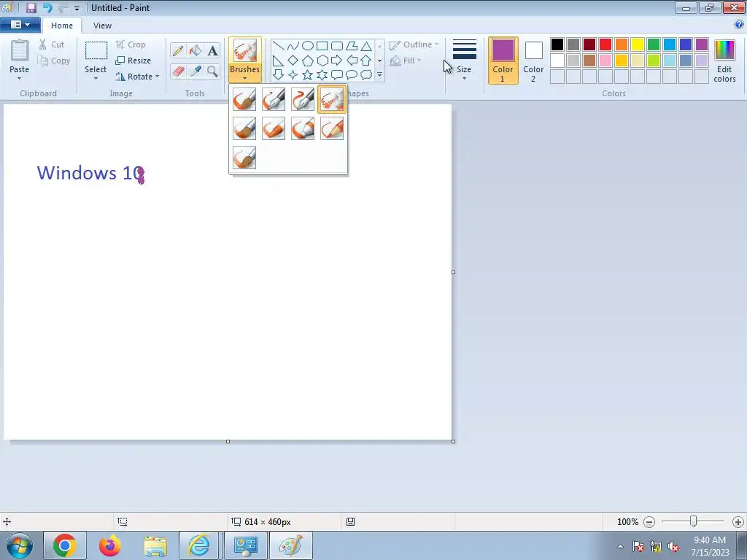This screenshot has height=560, width=747.
Task: Choose the Calligraphy brush 2 option
Action: pyautogui.click(x=303, y=99)
